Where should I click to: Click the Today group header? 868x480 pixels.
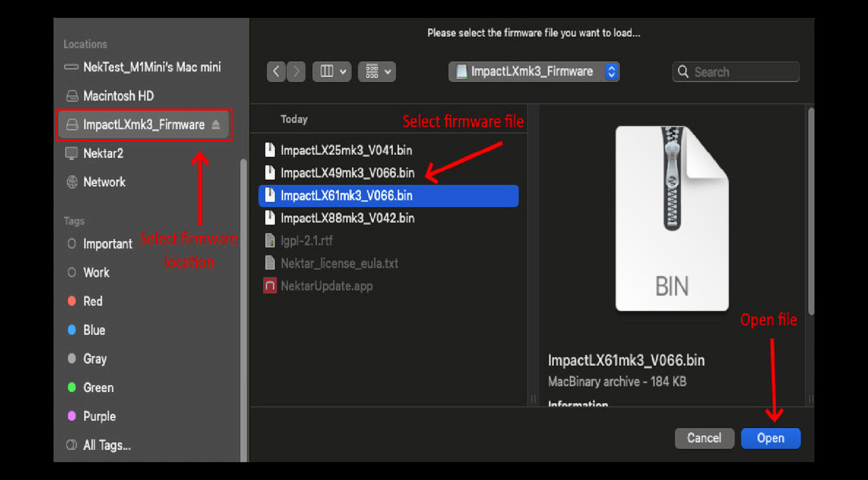coord(294,119)
